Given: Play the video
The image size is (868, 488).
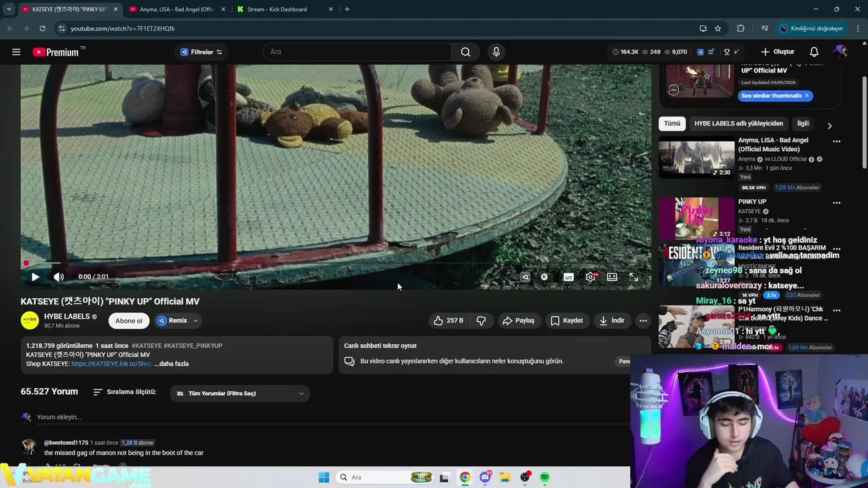Looking at the screenshot, I should (x=35, y=277).
